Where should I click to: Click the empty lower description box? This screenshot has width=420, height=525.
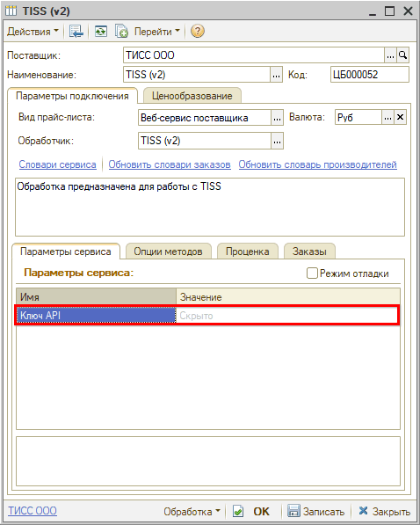[x=208, y=461]
